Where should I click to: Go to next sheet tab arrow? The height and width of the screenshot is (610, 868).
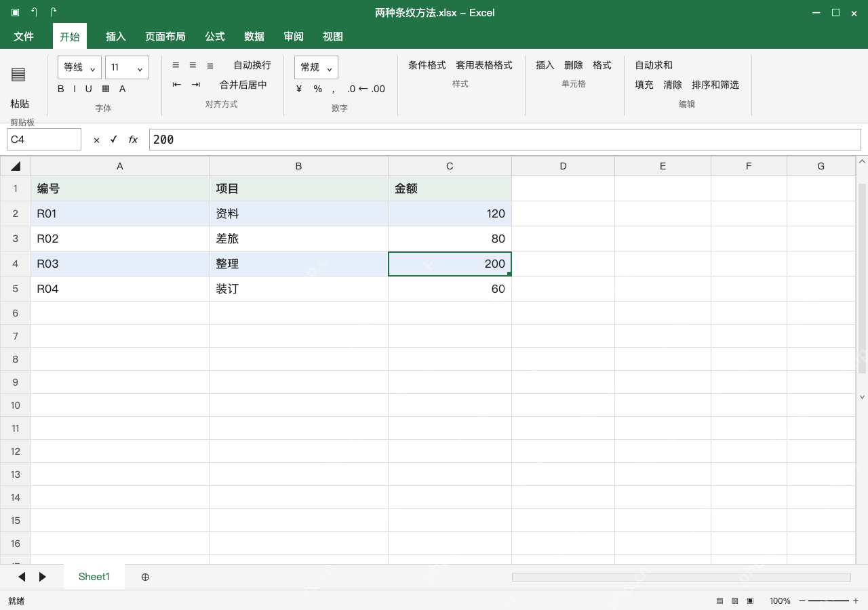pos(43,577)
